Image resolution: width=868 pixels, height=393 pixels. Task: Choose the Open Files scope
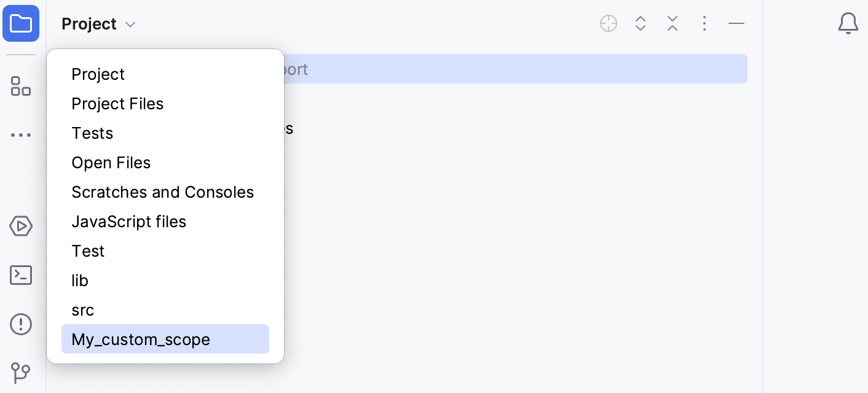pos(111,162)
